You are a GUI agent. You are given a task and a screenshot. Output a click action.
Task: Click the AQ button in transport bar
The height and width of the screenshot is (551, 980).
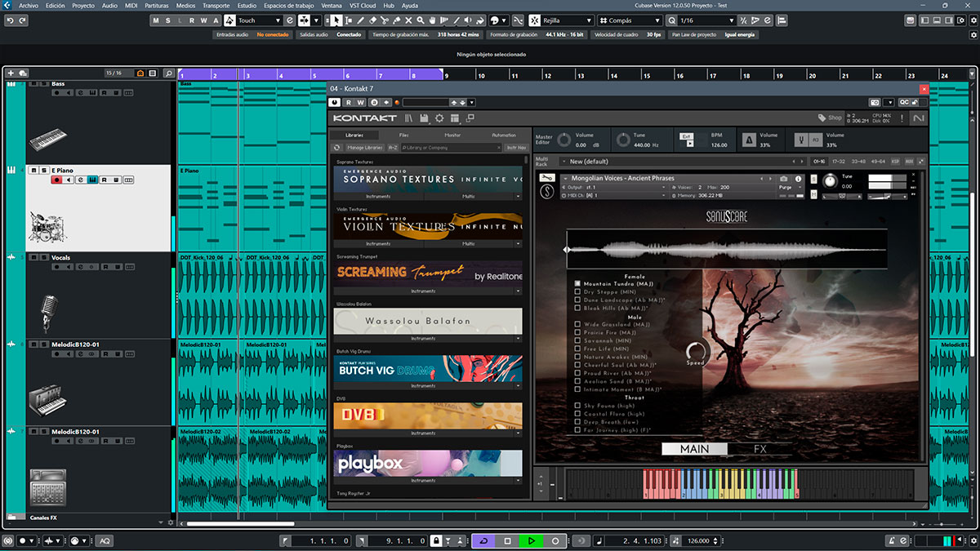[x=105, y=541]
